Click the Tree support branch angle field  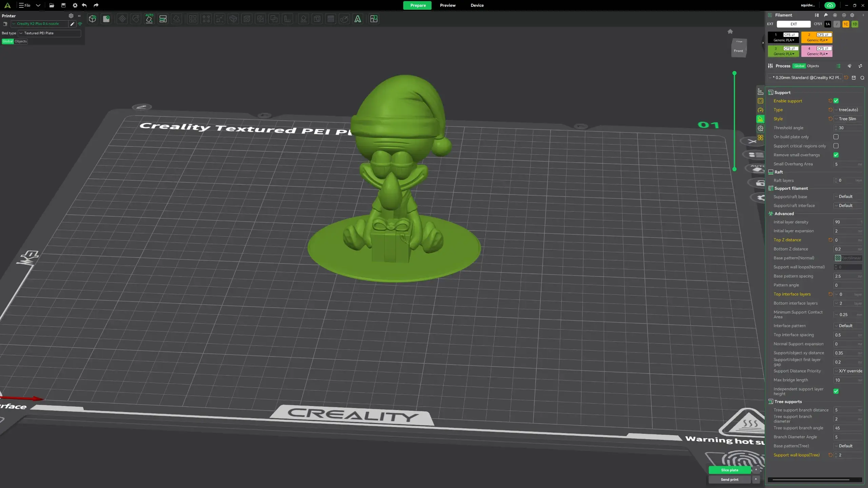(x=848, y=428)
